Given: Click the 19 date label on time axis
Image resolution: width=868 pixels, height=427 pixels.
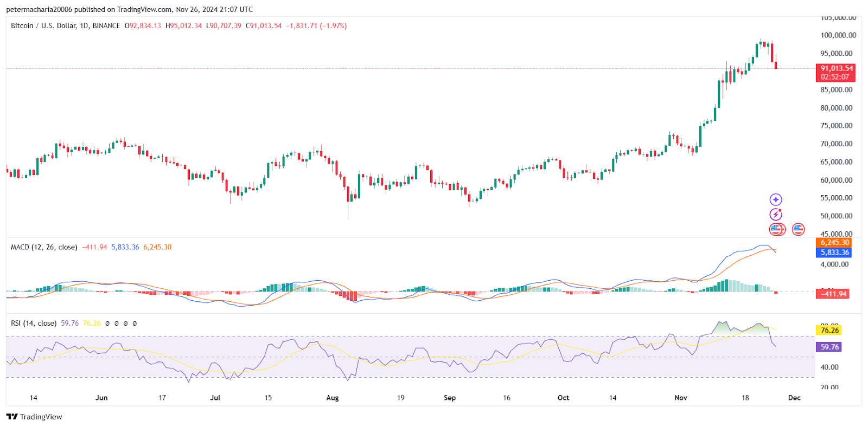Looking at the screenshot, I should [x=400, y=398].
